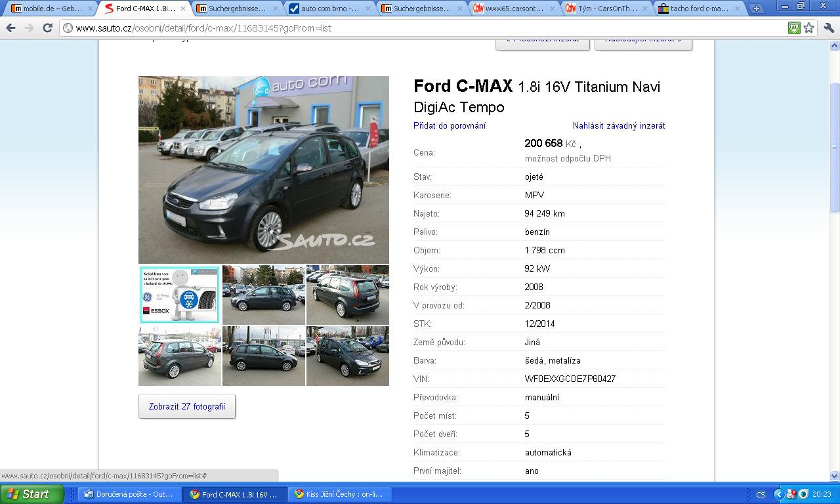Close the tacho ford c-max tab
This screenshot has width=840, height=504.
[738, 9]
